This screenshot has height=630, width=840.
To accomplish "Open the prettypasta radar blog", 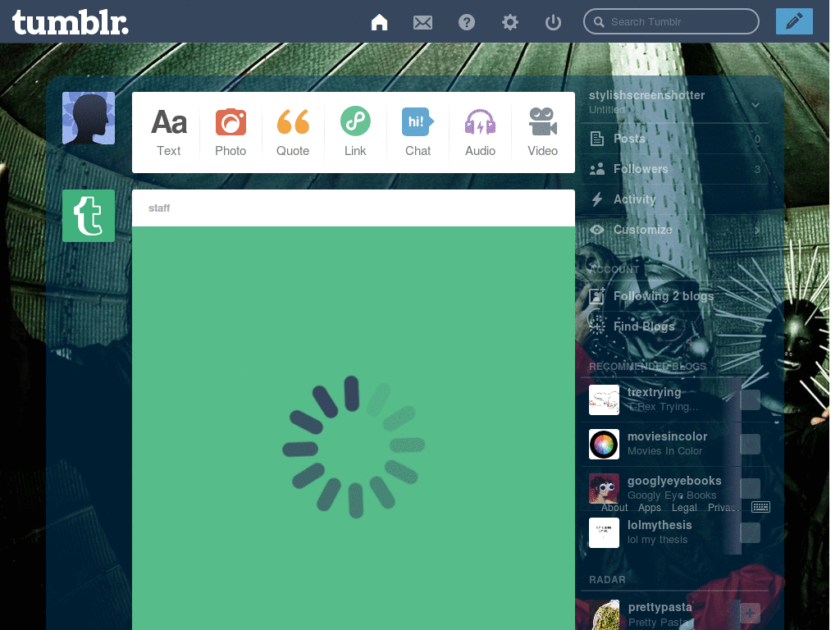I will [660, 607].
